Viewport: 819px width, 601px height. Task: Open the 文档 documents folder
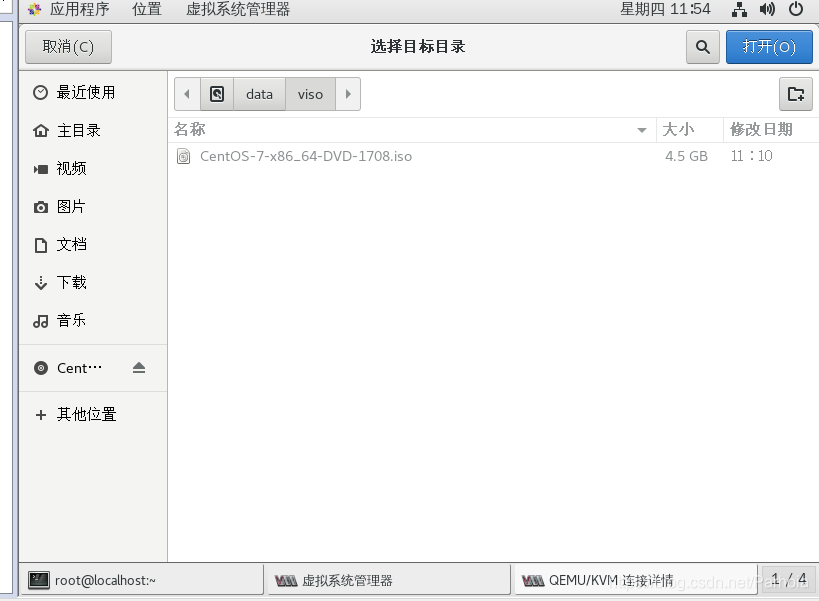tap(93, 245)
